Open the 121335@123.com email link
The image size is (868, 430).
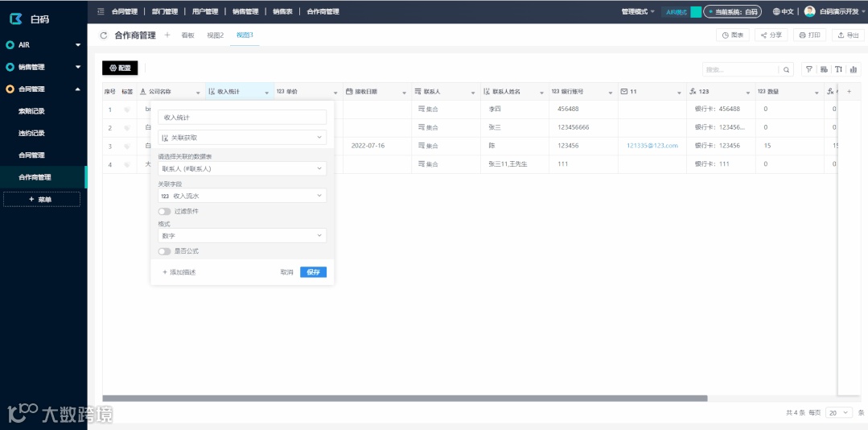(652, 146)
